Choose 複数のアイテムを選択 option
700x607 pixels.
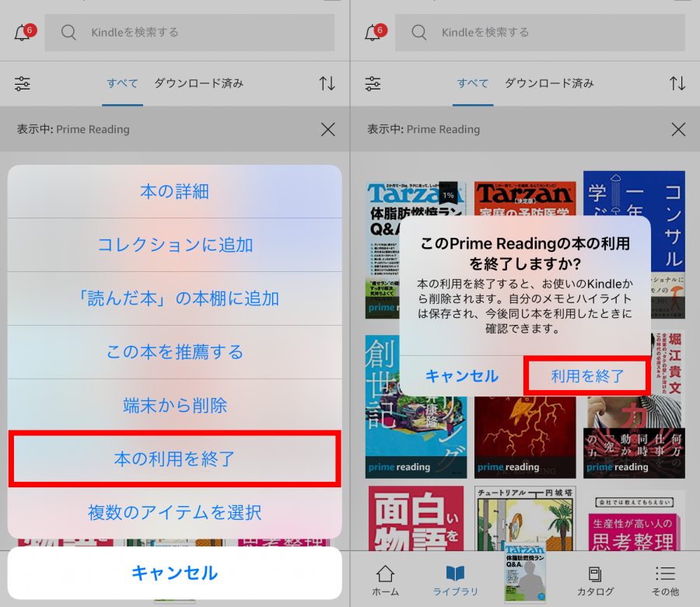(174, 512)
